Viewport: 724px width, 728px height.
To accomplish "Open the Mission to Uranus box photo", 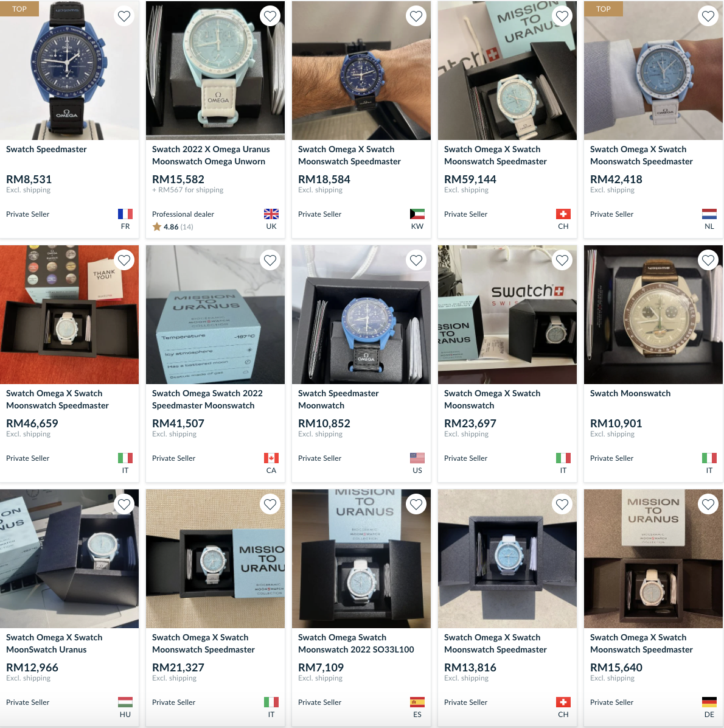I will tap(215, 315).
